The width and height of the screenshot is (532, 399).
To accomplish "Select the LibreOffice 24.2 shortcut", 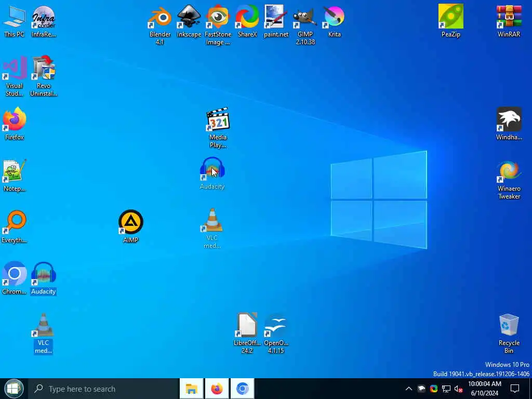I will (x=247, y=334).
